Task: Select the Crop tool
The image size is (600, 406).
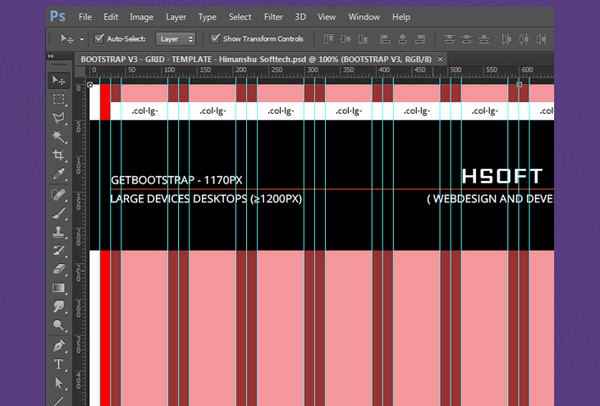Action: 59,155
